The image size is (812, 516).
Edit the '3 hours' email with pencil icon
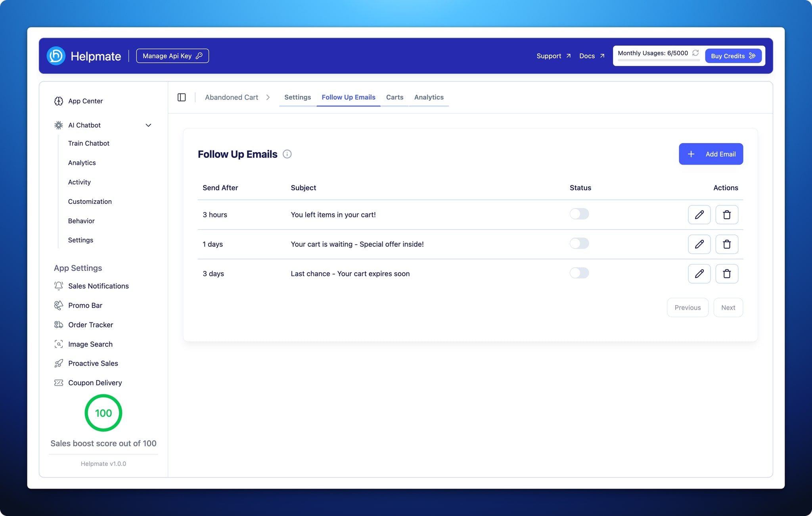point(699,215)
